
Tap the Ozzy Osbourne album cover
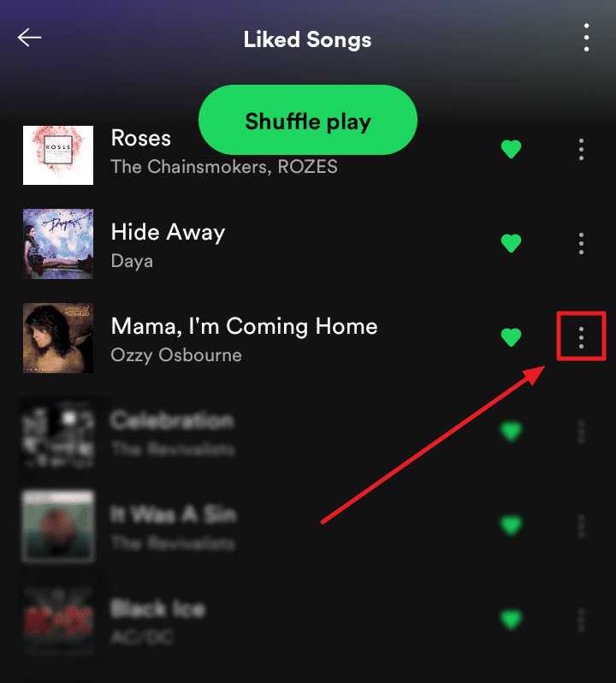coord(58,337)
